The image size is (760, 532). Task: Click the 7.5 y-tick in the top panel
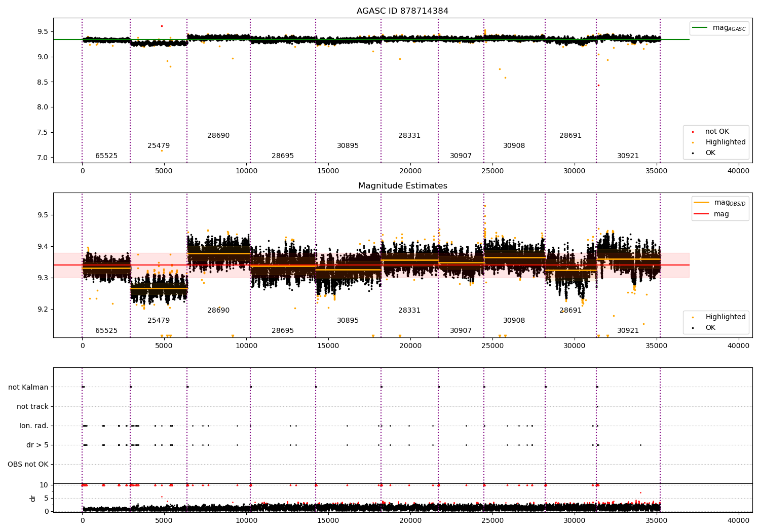pos(42,133)
